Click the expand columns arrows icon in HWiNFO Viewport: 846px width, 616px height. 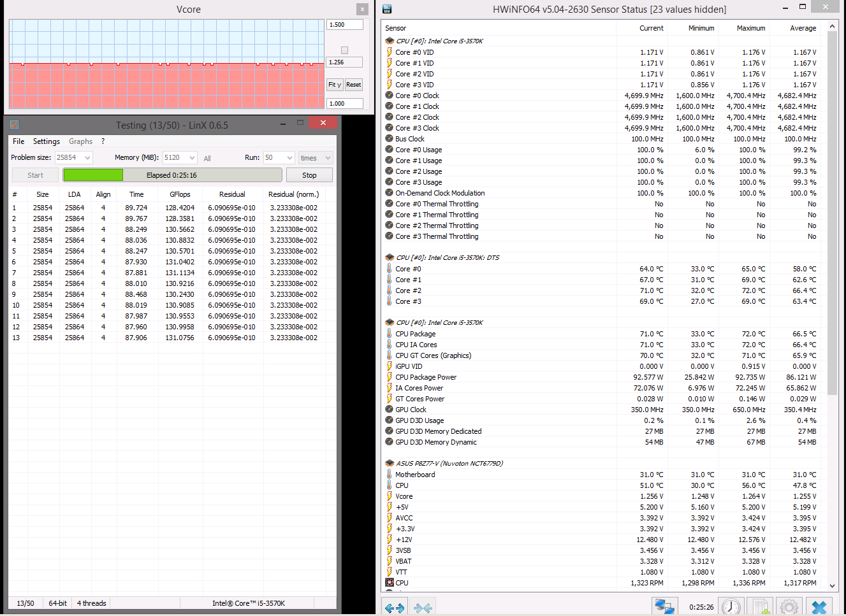point(395,608)
